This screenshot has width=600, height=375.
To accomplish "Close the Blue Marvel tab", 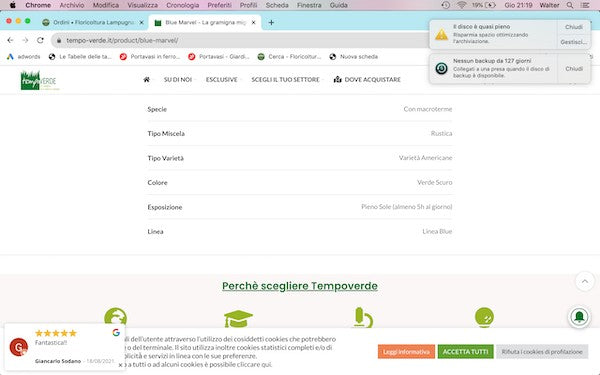I will (253, 23).
